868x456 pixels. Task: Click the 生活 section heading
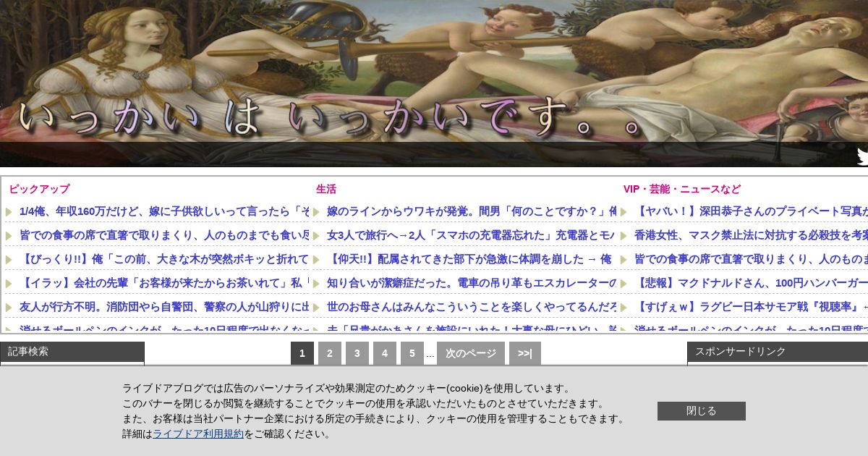pos(326,189)
